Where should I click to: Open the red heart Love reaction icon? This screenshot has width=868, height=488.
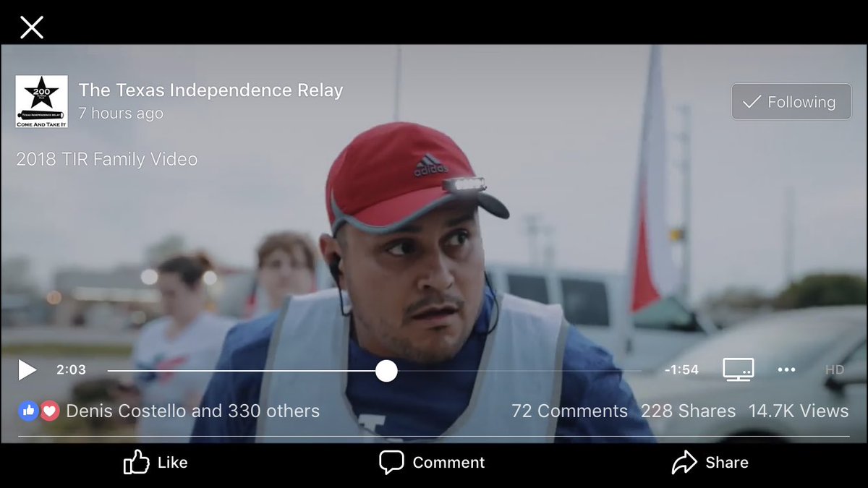pos(49,411)
